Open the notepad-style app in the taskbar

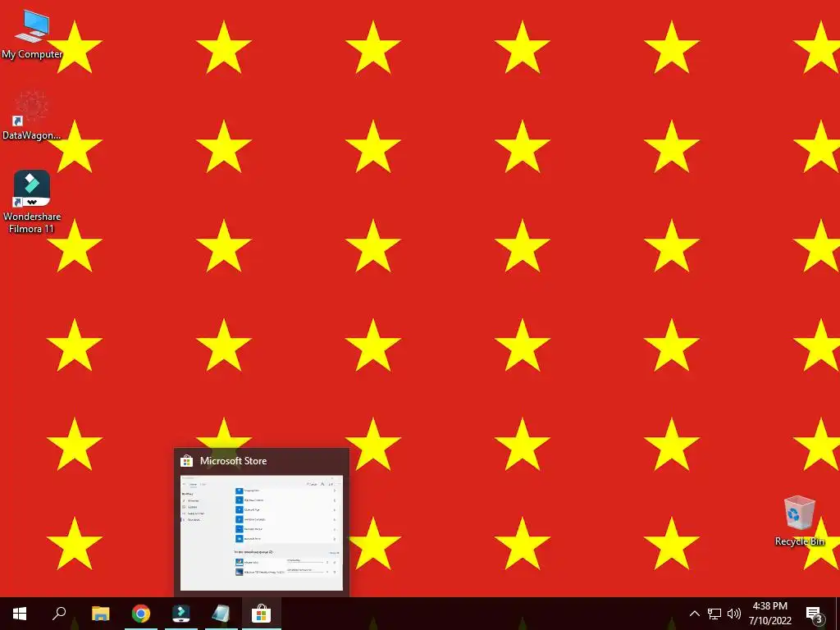coord(221,614)
